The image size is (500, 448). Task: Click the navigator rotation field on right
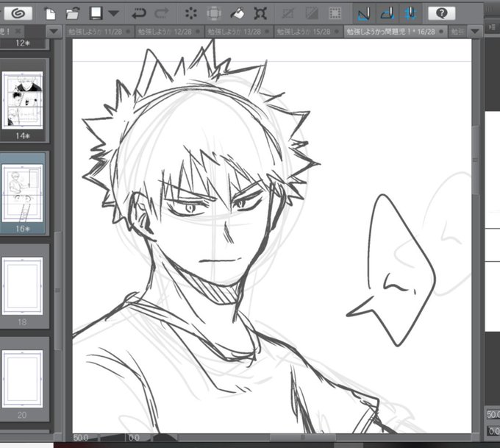pos(494,431)
